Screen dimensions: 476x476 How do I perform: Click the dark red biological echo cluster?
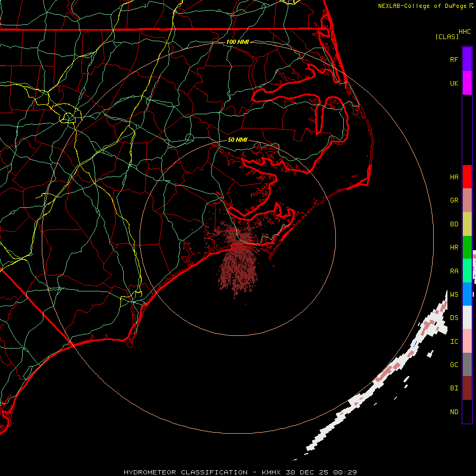click(239, 258)
